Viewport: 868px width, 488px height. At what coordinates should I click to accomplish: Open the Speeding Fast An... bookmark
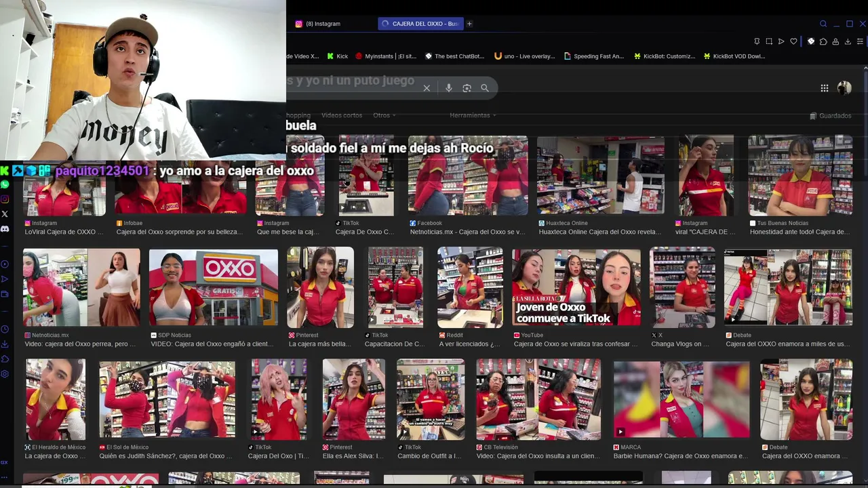pyautogui.click(x=593, y=56)
